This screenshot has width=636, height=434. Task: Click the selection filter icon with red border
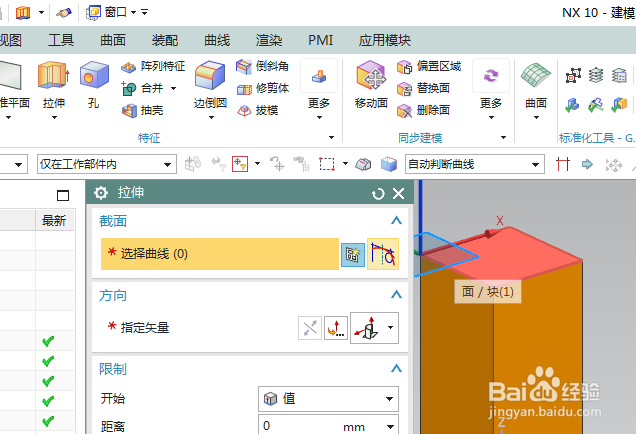(x=240, y=164)
